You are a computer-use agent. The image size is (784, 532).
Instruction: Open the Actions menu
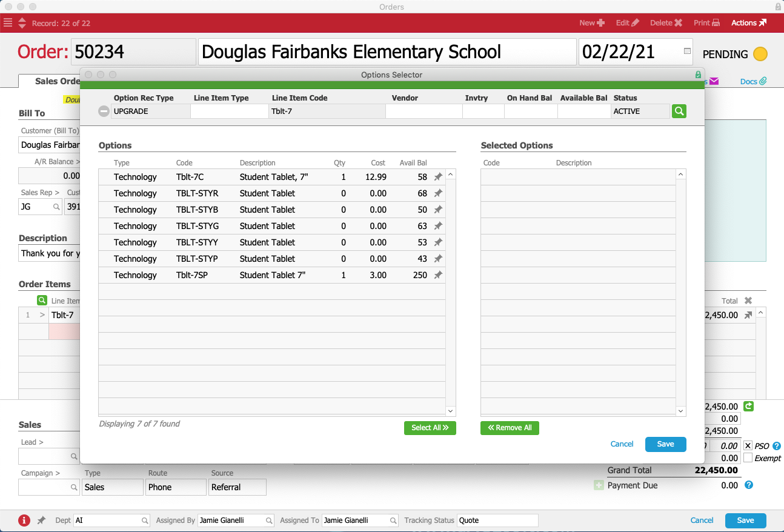click(x=749, y=23)
